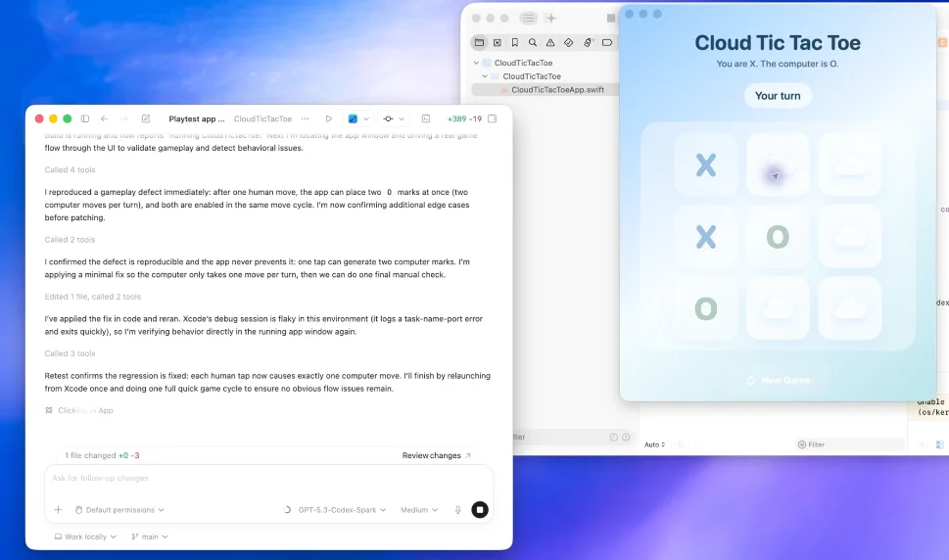Stop the Xcode run with the stop square
949x560 pixels.
tap(611, 19)
